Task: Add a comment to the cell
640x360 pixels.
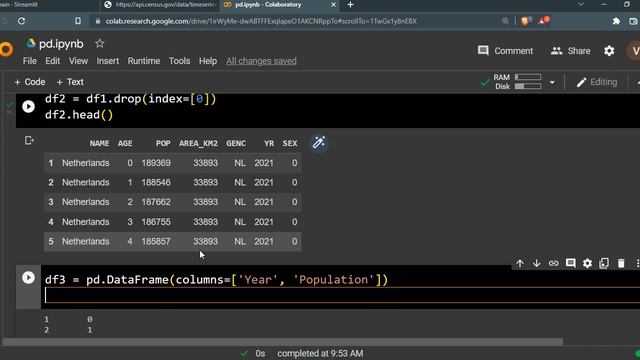Action: point(570,263)
